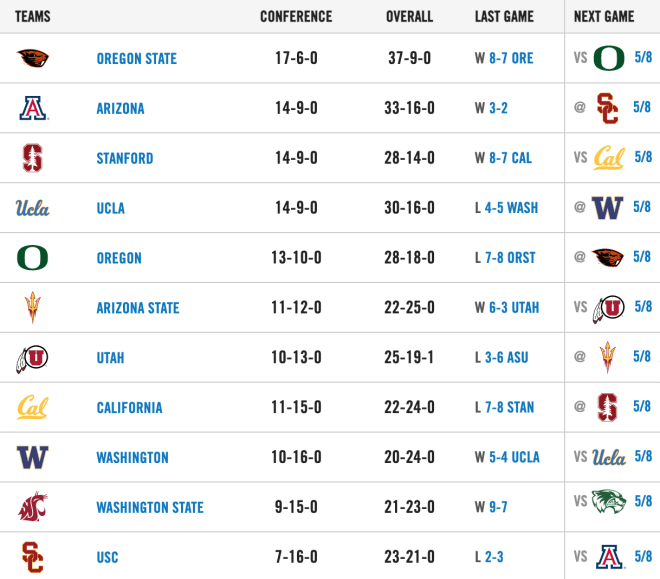Click the Arizona State pitchfork logo in Teams column
This screenshot has width=660, height=579.
click(x=32, y=308)
